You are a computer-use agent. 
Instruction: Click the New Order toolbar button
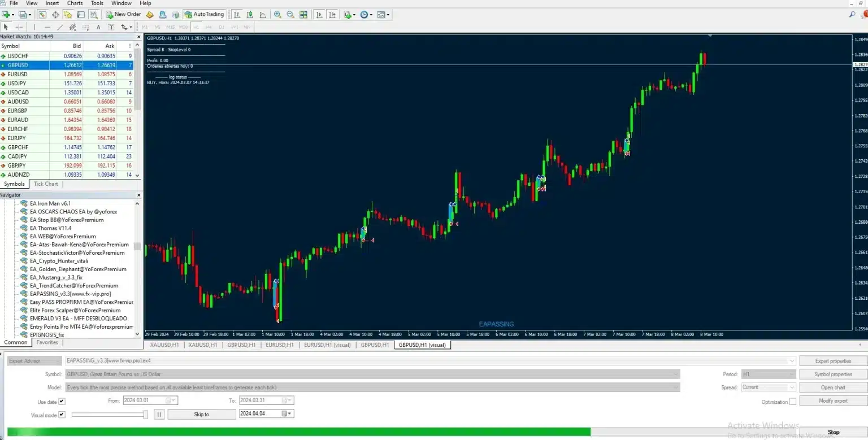click(x=123, y=14)
